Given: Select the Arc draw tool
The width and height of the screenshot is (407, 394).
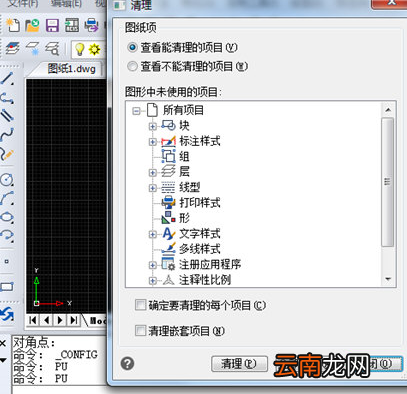Looking at the screenshot, I should coord(7,198).
